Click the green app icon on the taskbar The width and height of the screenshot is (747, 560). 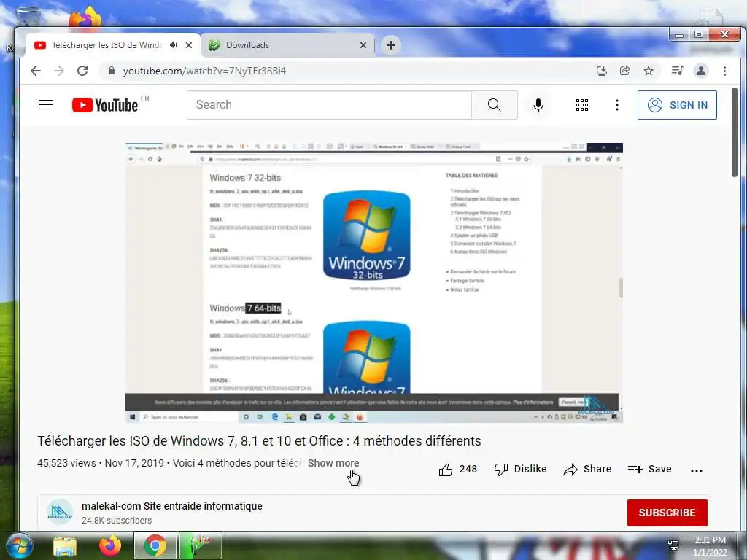[200, 545]
